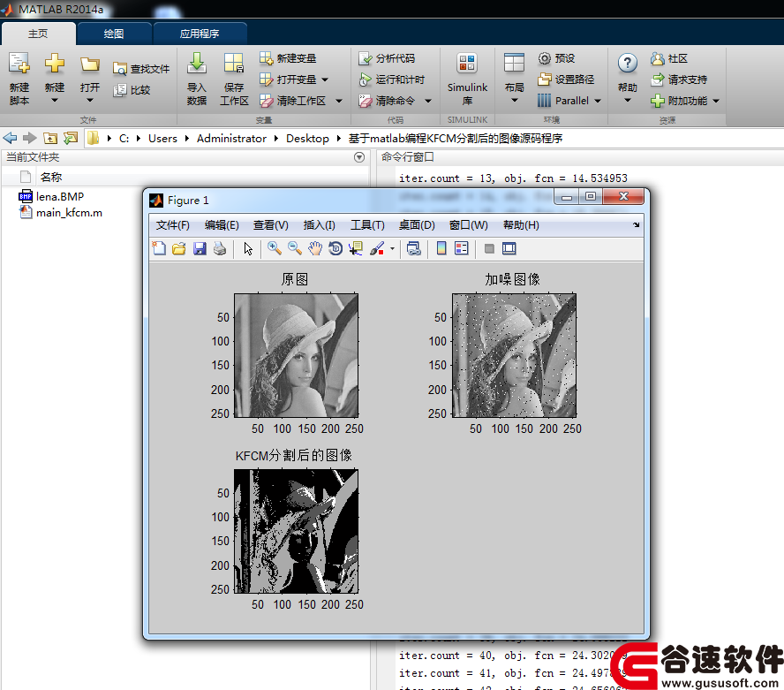Screen dimensions: 784x690
Task: Go up one folder level
Action: tap(50, 138)
